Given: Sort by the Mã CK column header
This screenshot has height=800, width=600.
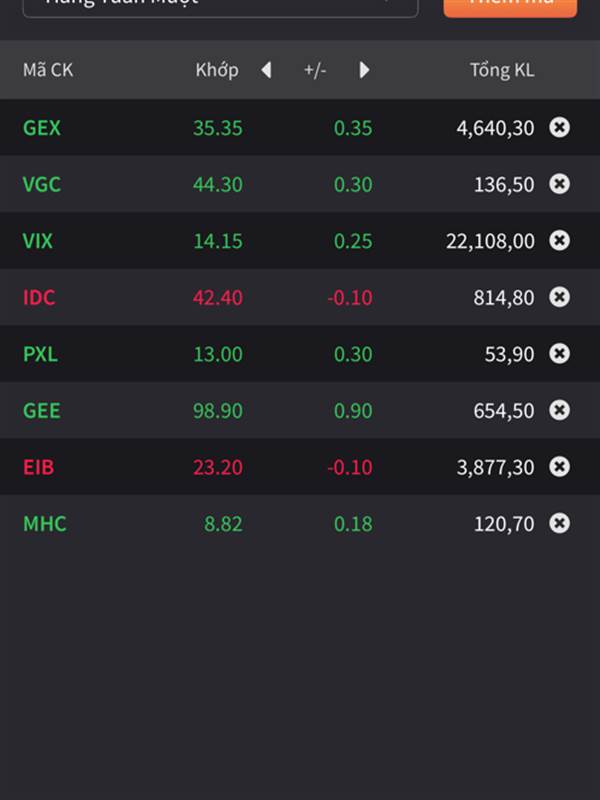Looking at the screenshot, I should pos(48,70).
